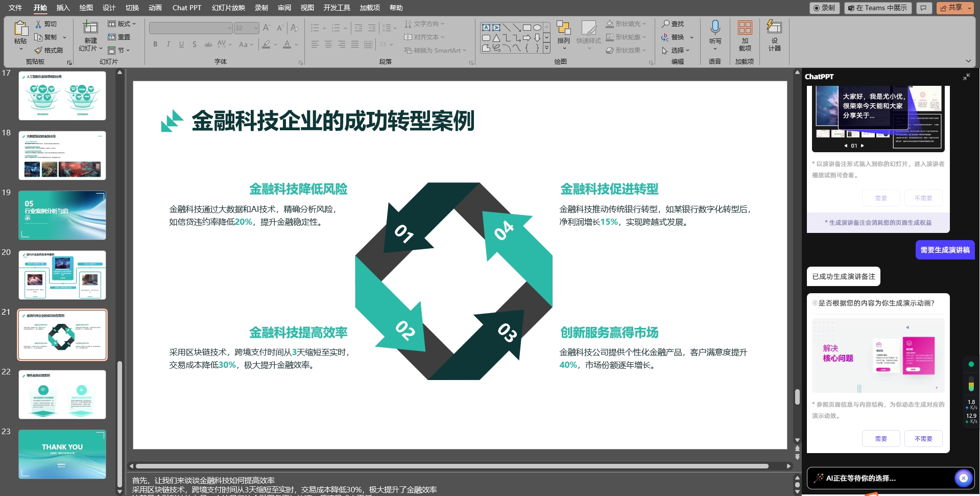The width and height of the screenshot is (980, 496).
Task: Click the font color A swatch
Action: pyautogui.click(x=287, y=44)
